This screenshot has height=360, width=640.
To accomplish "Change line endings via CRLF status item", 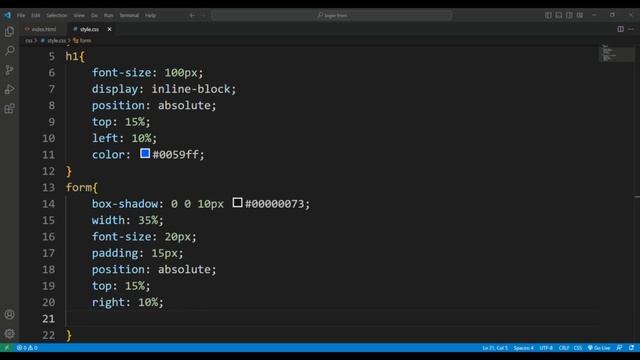I will coord(564,348).
